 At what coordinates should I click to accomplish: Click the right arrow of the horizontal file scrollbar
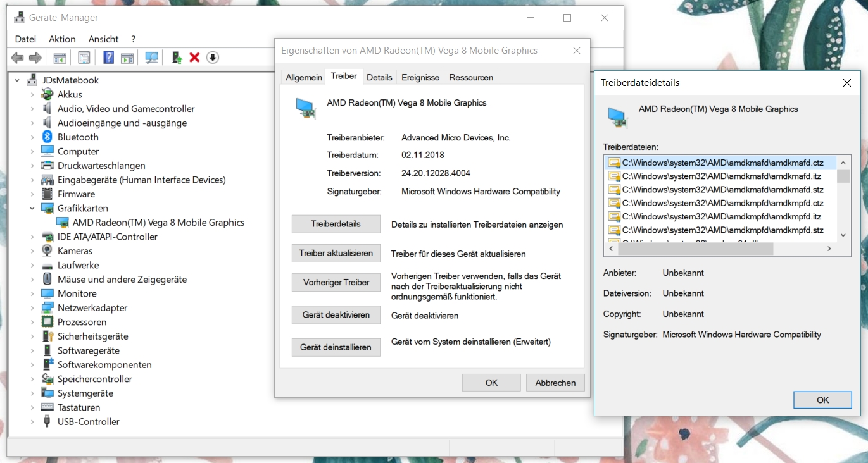click(829, 249)
